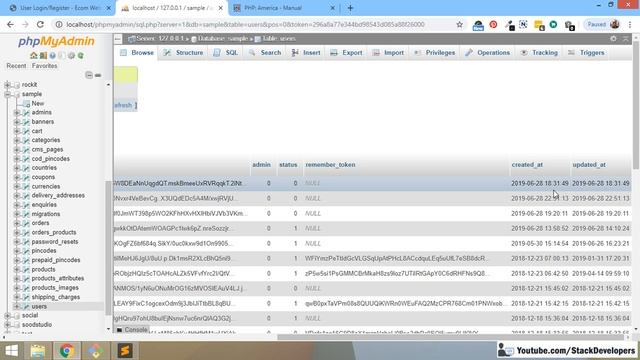Screen dimensions: 640x360
Task: Open the shipping_charges table in tree
Action: 56,297
